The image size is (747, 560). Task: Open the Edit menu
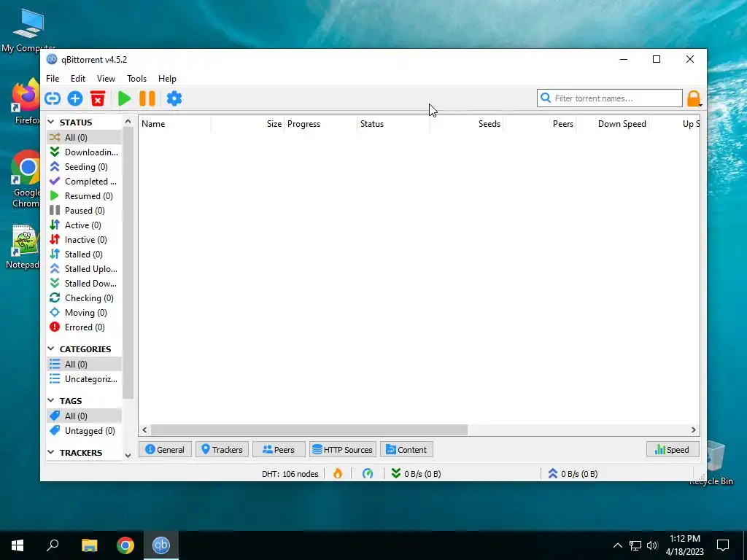click(x=77, y=79)
